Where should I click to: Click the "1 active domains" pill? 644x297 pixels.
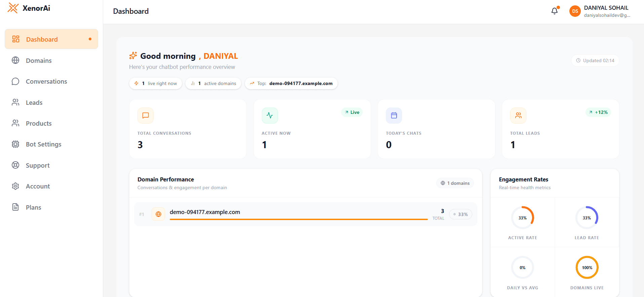(213, 83)
